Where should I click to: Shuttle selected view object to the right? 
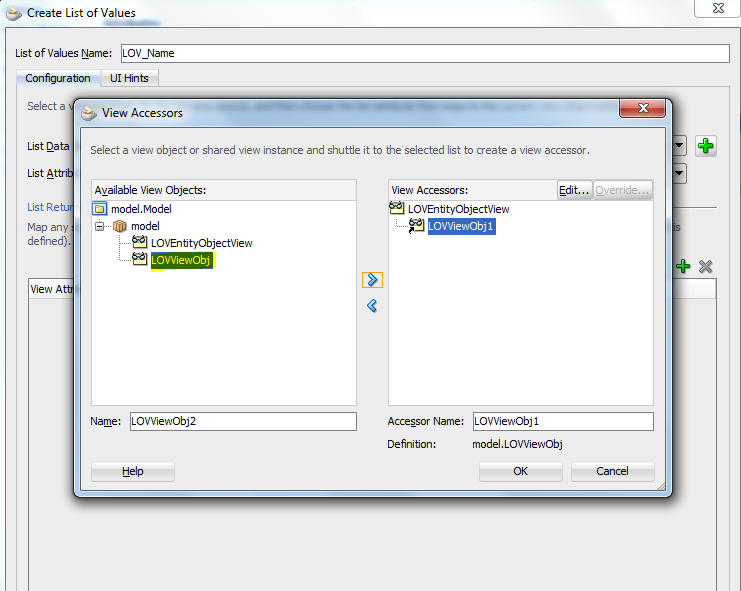pos(372,280)
